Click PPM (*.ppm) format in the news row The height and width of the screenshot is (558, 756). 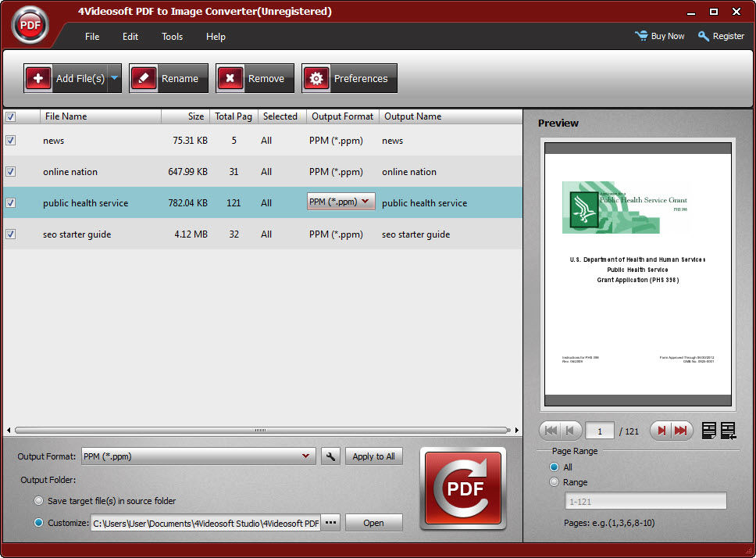click(x=336, y=141)
